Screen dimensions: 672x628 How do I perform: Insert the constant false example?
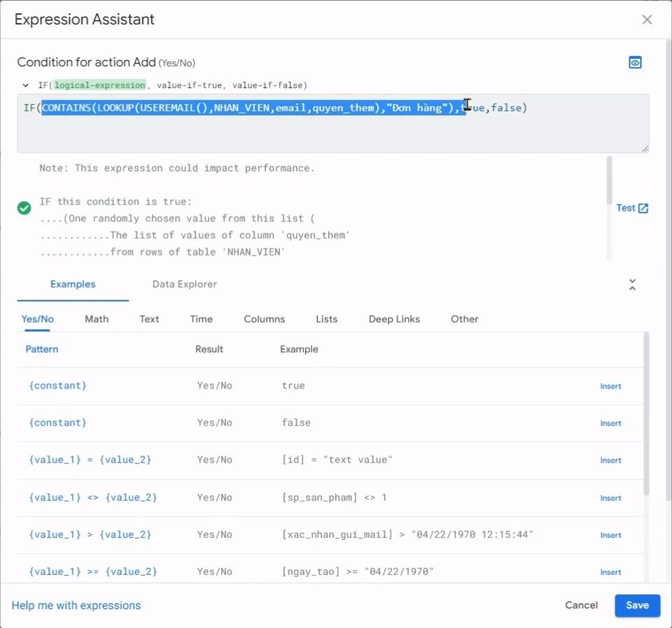(610, 424)
